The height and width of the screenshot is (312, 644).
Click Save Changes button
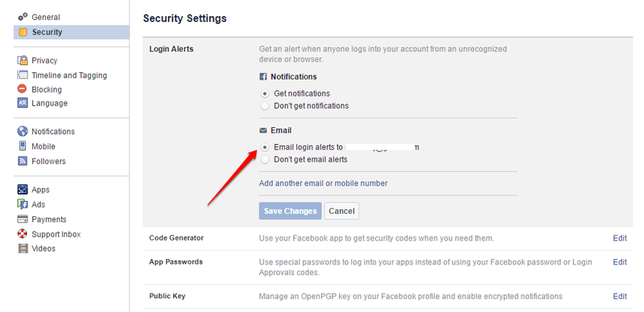(291, 211)
